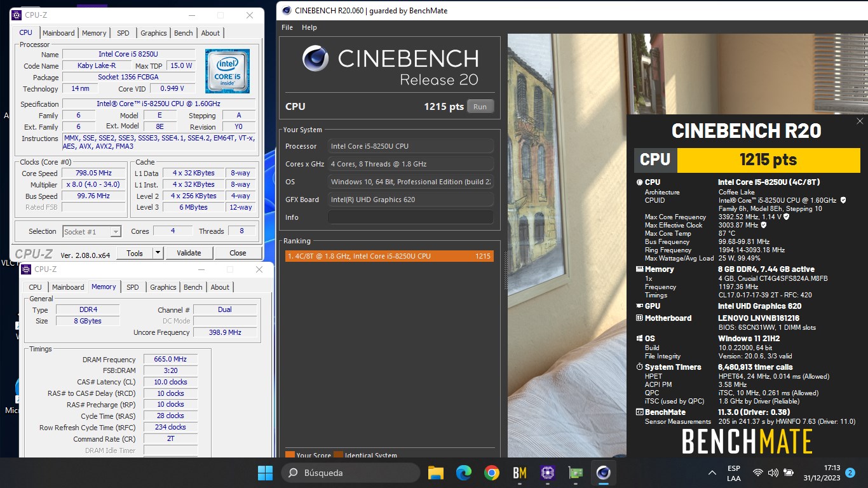The width and height of the screenshot is (868, 488).
Task: Click the Multiplier x 8.0 value
Action: pos(93,185)
